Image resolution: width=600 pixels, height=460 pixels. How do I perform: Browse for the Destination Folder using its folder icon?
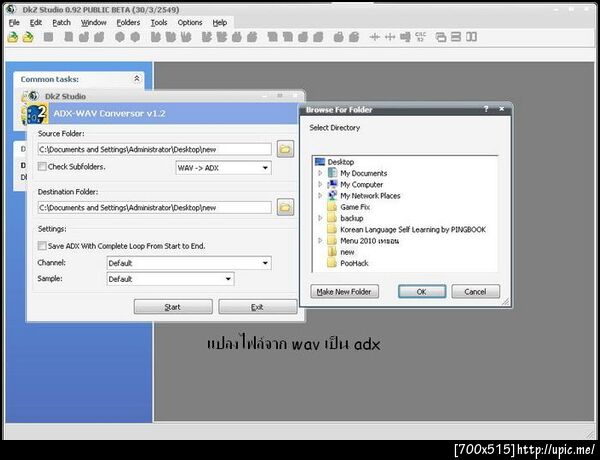[285, 207]
